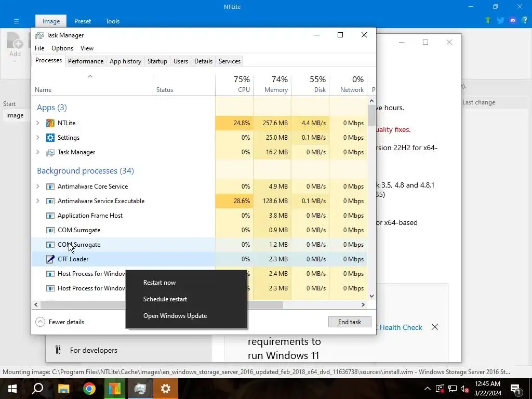Click the CTF Loader process icon

(x=50, y=259)
